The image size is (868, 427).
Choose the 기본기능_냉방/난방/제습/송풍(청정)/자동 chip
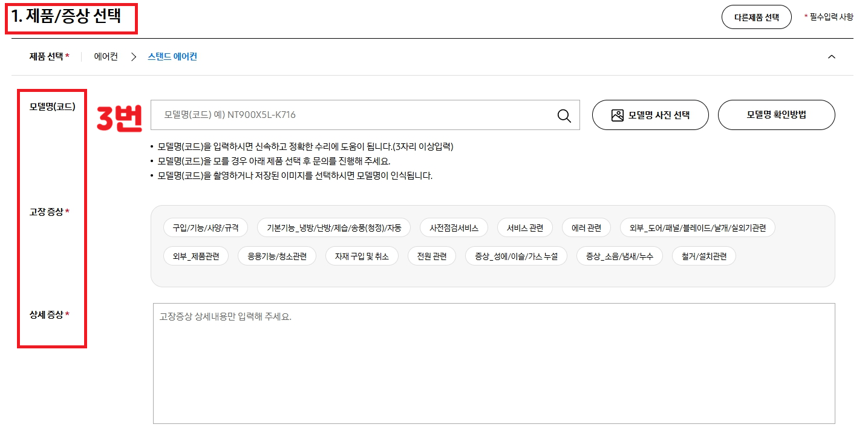click(334, 227)
